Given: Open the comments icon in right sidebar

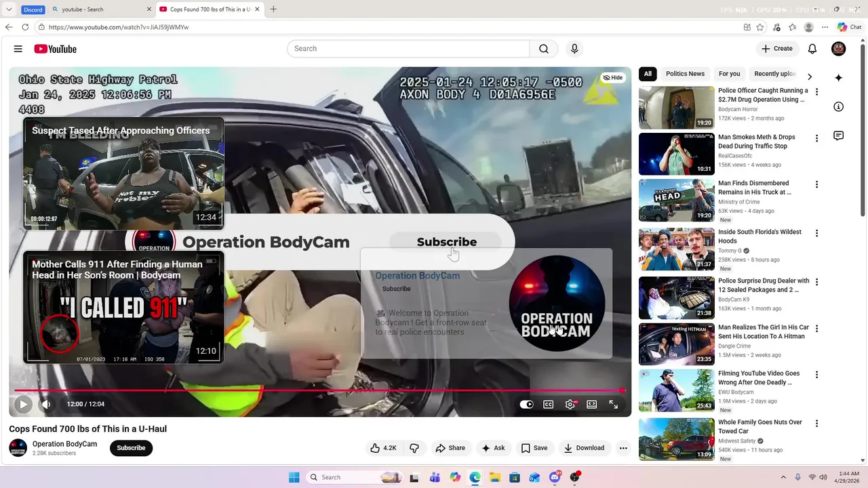Looking at the screenshot, I should [x=839, y=136].
